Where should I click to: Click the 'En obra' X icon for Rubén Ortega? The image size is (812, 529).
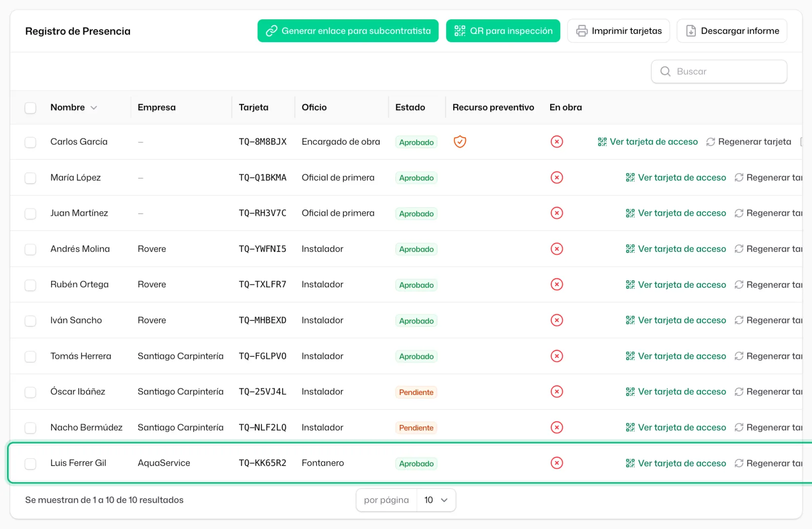click(x=557, y=284)
